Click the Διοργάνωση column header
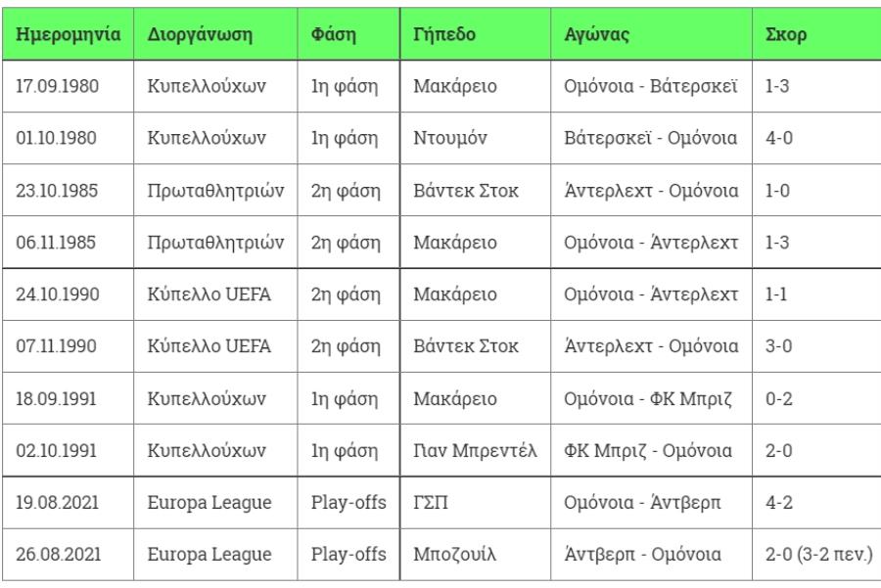This screenshot has height=588, width=881. [215, 34]
